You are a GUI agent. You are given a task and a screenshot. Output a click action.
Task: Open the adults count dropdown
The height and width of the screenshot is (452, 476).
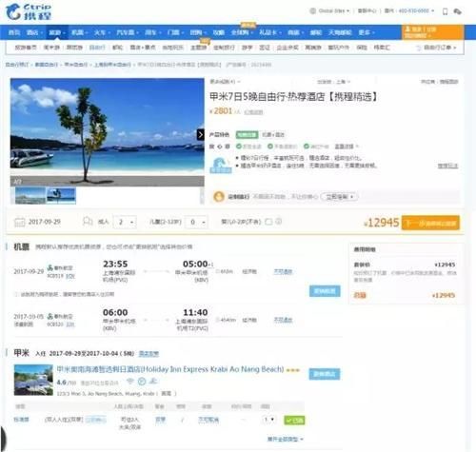(x=126, y=222)
